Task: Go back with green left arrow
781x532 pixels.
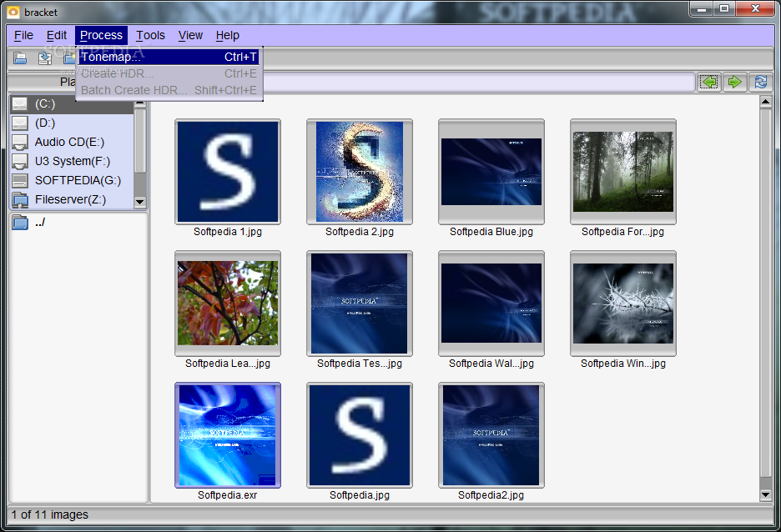Action: coord(708,82)
